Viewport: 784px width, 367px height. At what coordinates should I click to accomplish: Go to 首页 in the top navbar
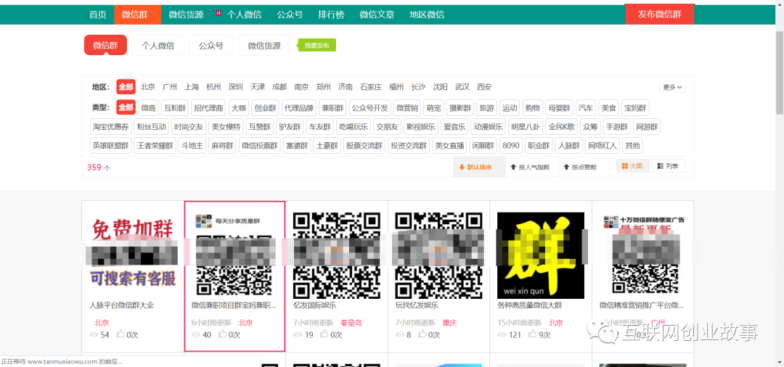(98, 14)
